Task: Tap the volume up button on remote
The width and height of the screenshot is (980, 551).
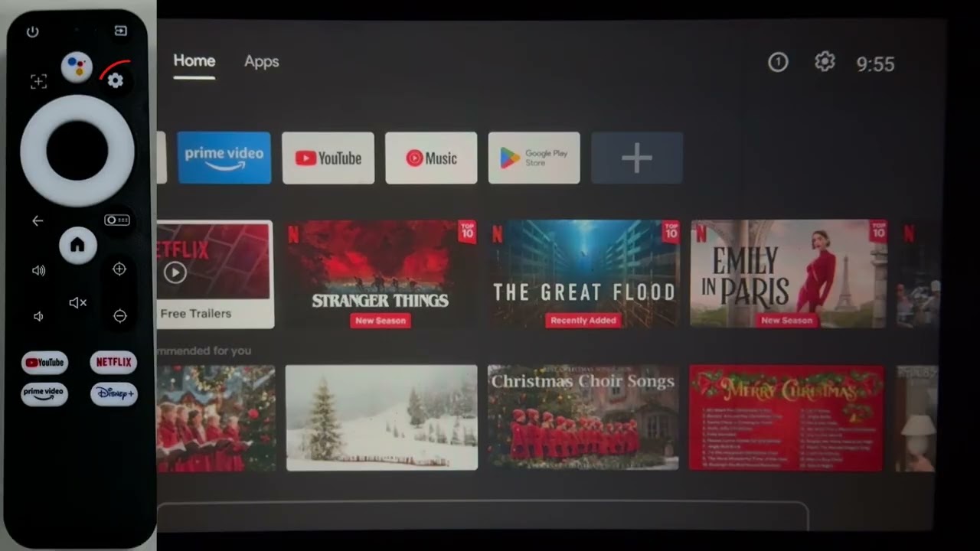Action: coord(38,270)
